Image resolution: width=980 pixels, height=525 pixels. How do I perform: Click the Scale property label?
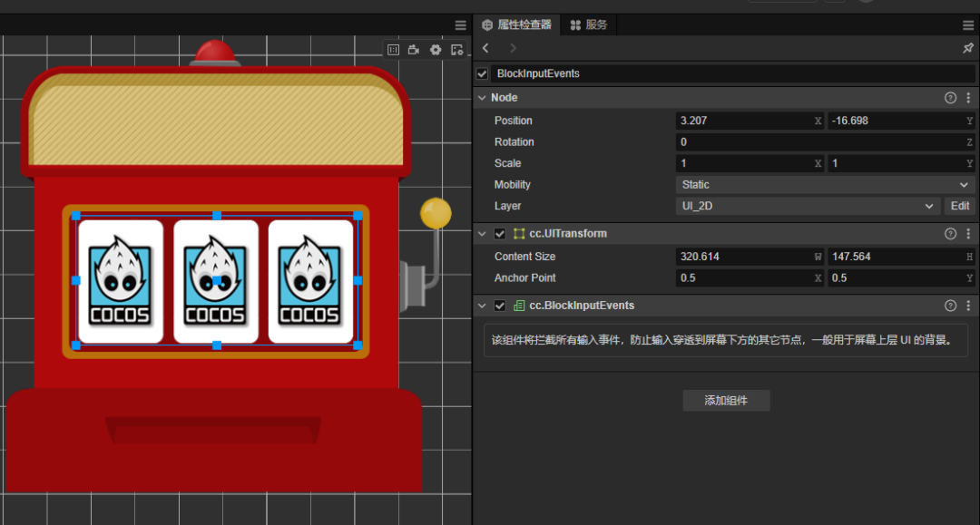(x=507, y=163)
